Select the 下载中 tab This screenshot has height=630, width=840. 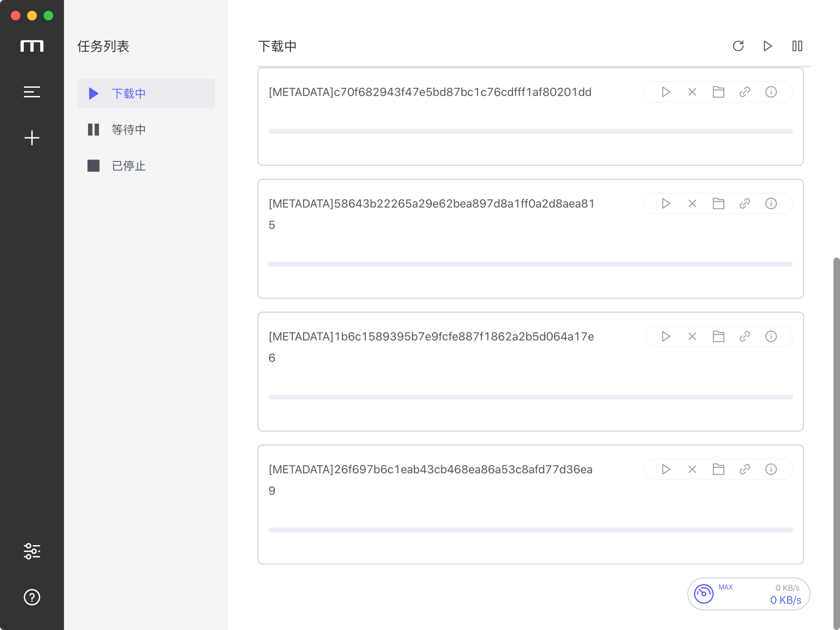pos(146,94)
